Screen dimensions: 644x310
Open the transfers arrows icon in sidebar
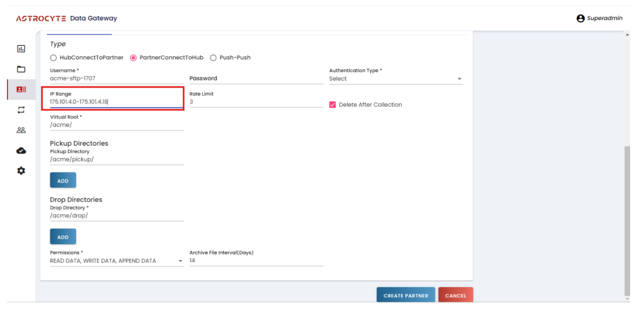tap(21, 110)
